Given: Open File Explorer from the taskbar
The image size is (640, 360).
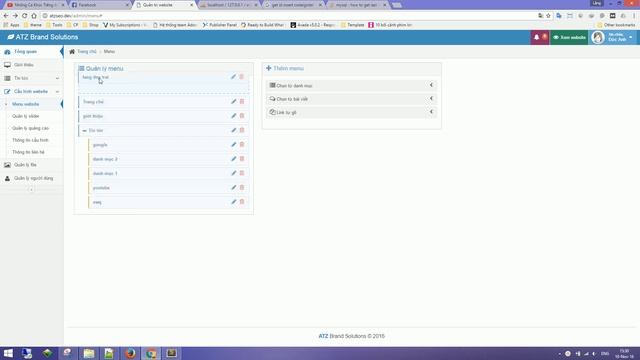Looking at the screenshot, I should tap(89, 353).
